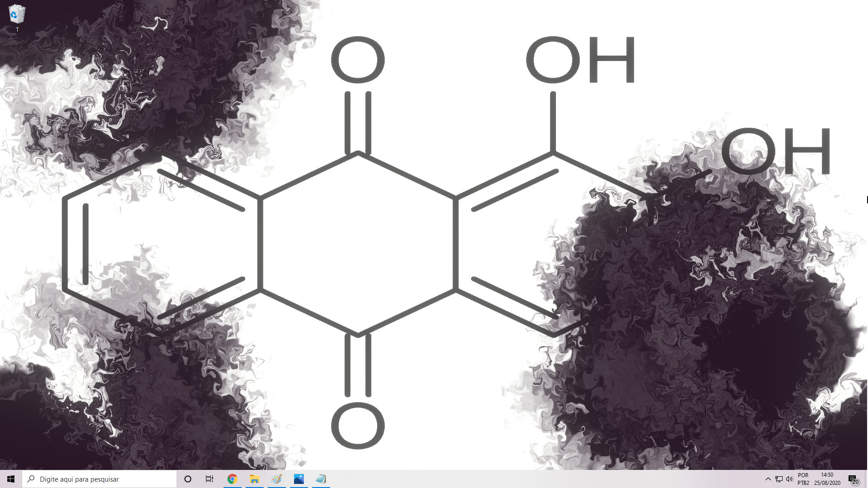868x488 pixels.
Task: Open File Explorer from the taskbar
Action: (254, 479)
